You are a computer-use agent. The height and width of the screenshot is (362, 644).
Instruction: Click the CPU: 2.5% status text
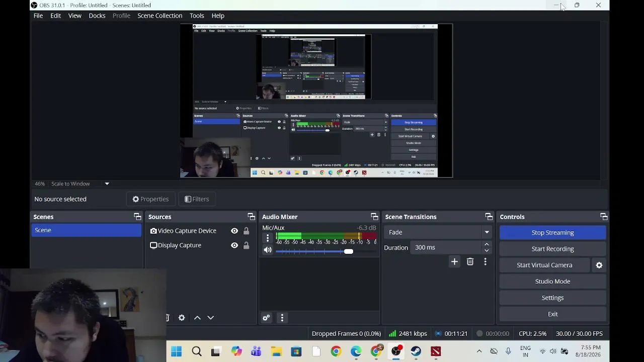(x=532, y=333)
